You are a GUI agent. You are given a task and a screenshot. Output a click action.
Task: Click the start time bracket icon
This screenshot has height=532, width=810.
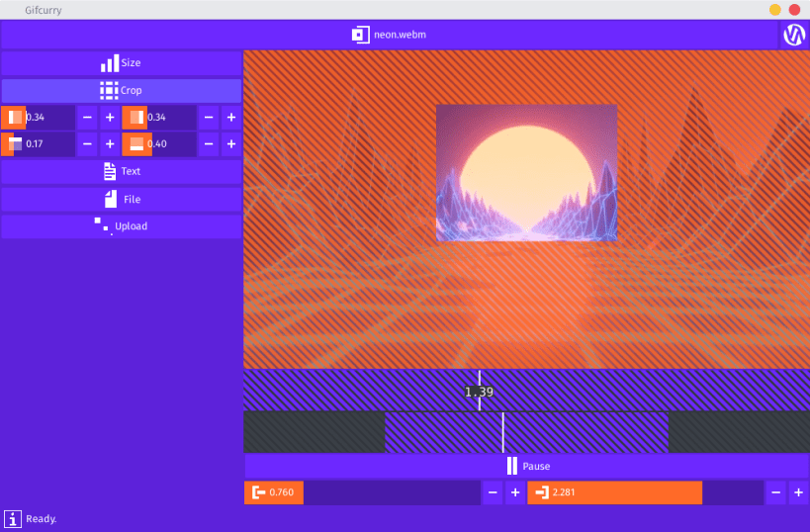[258, 492]
